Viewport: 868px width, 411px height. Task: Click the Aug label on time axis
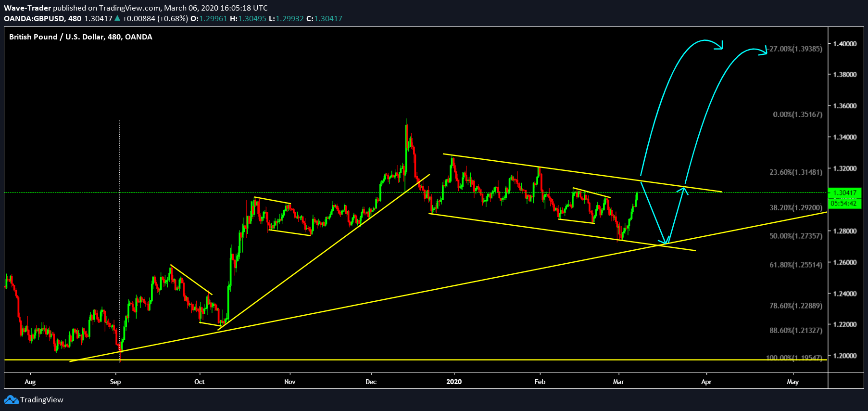[30, 382]
